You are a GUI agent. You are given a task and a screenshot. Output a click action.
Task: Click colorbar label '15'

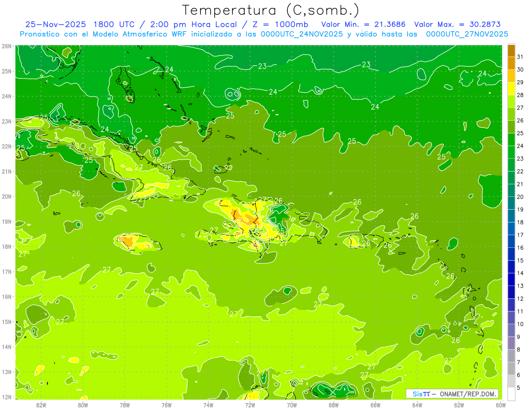[x=520, y=260]
